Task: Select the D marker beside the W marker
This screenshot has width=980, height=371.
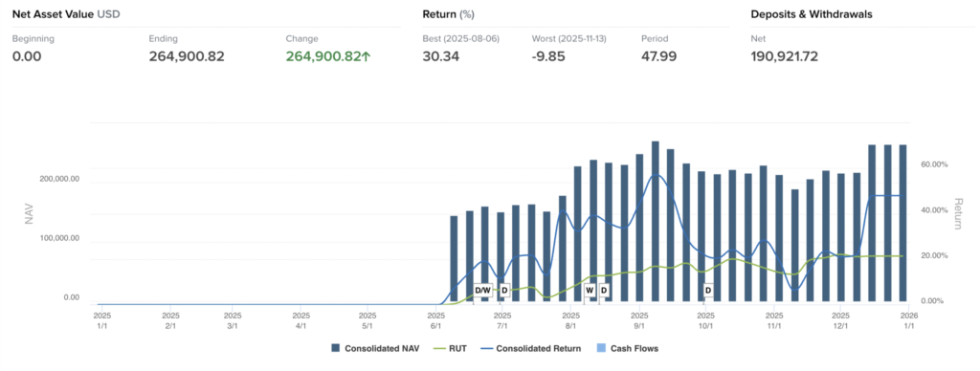Action: tap(604, 291)
